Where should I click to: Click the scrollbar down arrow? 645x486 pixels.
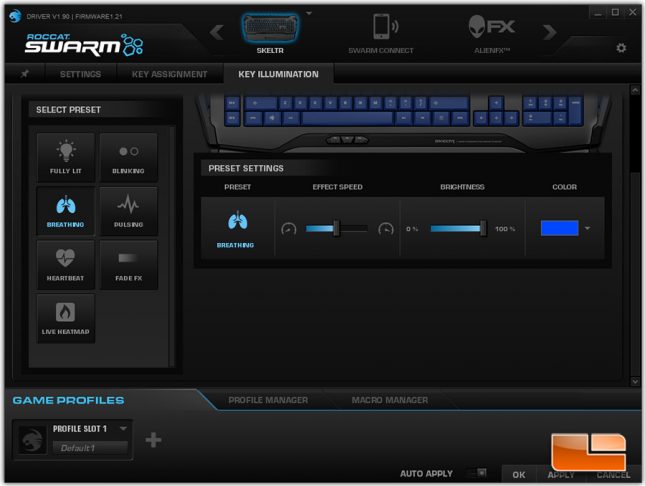coord(635,381)
